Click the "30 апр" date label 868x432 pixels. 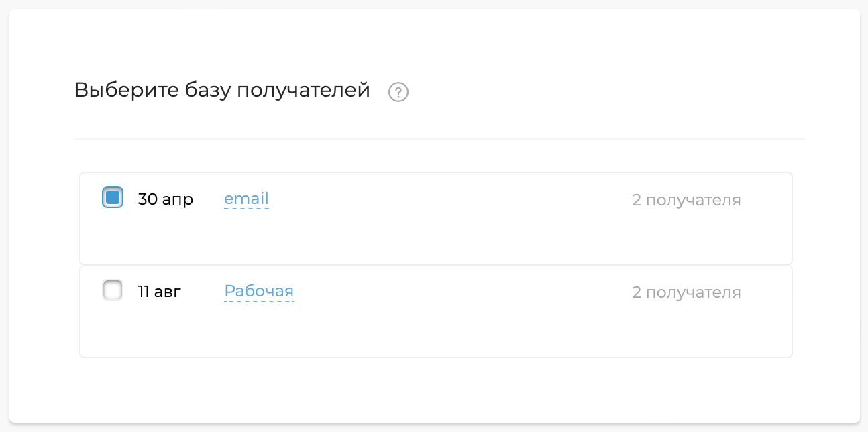[x=165, y=198]
